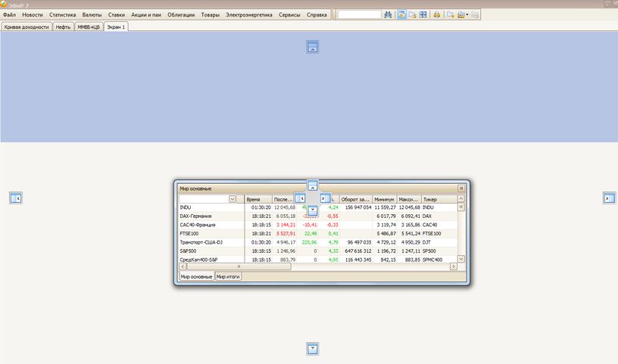Viewport: 618px width, 364px height.
Task: Click the tile windows grid icon
Action: [423, 14]
